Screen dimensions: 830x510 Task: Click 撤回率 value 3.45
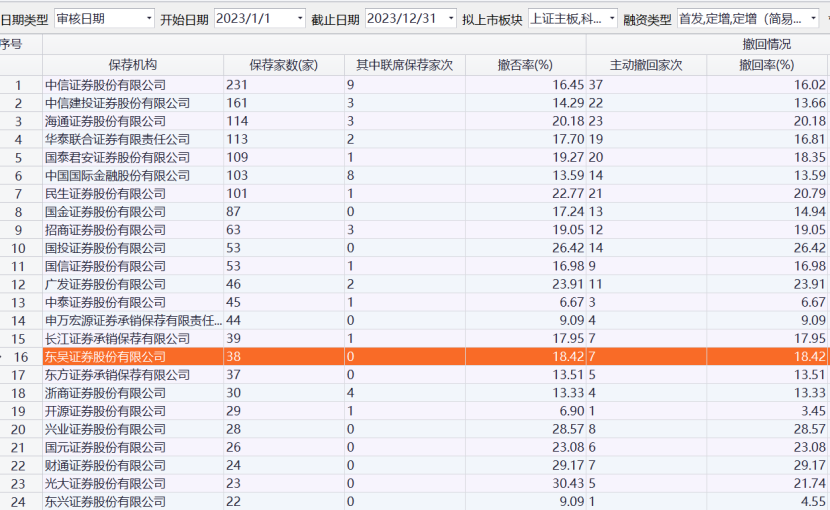point(813,411)
